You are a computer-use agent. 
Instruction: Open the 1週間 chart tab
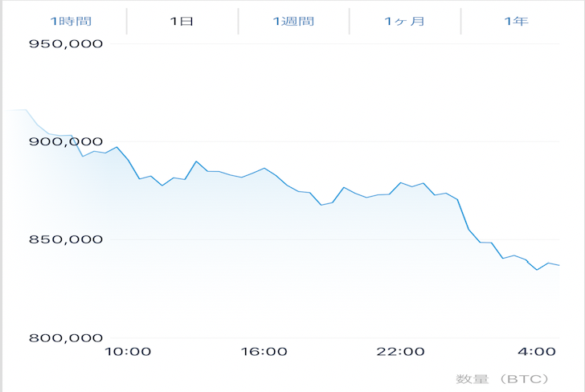293,21
